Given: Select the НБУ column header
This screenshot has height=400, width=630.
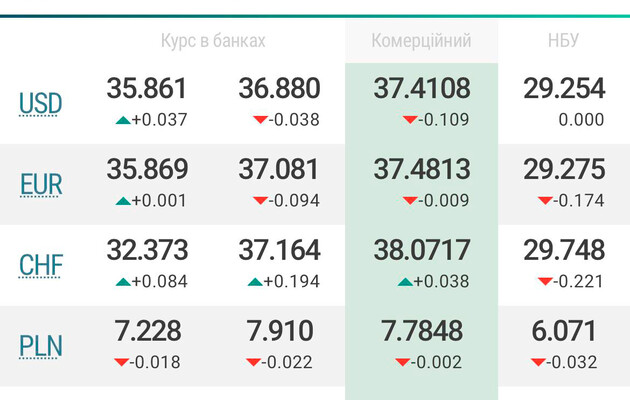Looking at the screenshot, I should point(563,41).
